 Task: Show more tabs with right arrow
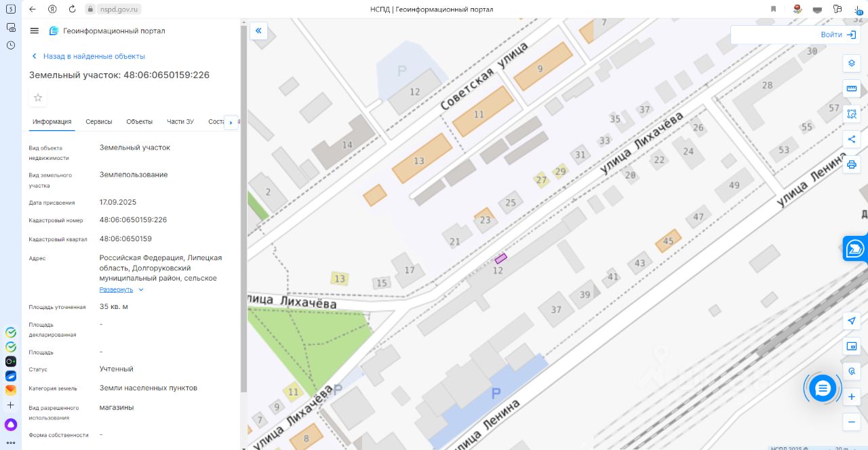231,122
